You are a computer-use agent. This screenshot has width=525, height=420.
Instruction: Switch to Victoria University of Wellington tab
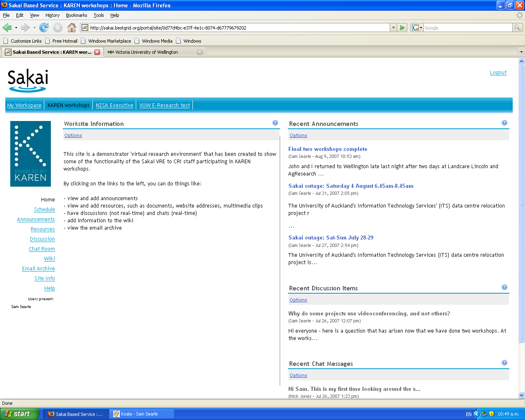(x=146, y=52)
